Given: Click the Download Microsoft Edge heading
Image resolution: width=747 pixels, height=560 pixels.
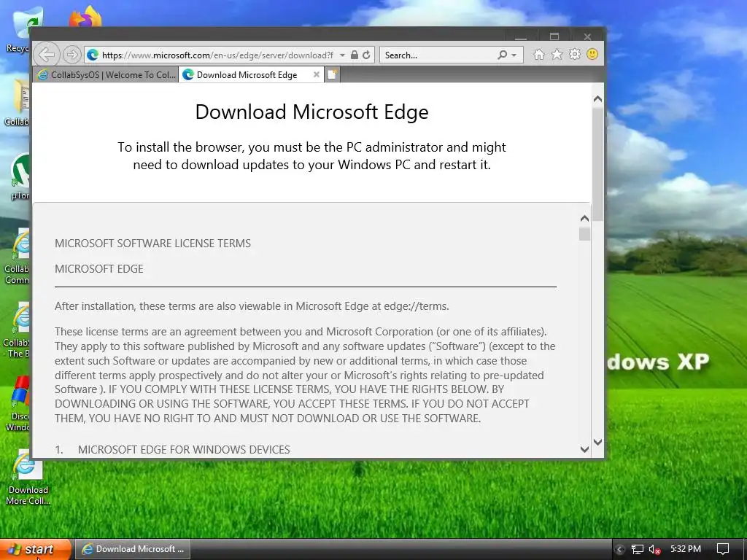Looking at the screenshot, I should pyautogui.click(x=312, y=112).
